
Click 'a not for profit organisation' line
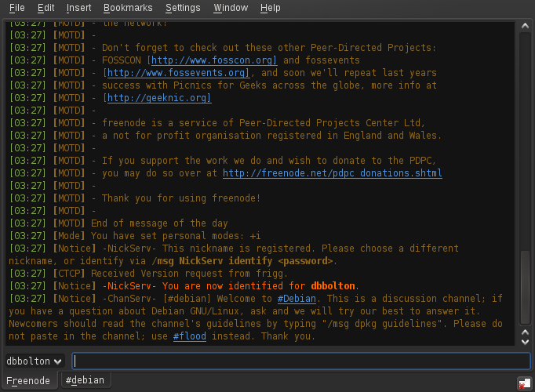271,136
